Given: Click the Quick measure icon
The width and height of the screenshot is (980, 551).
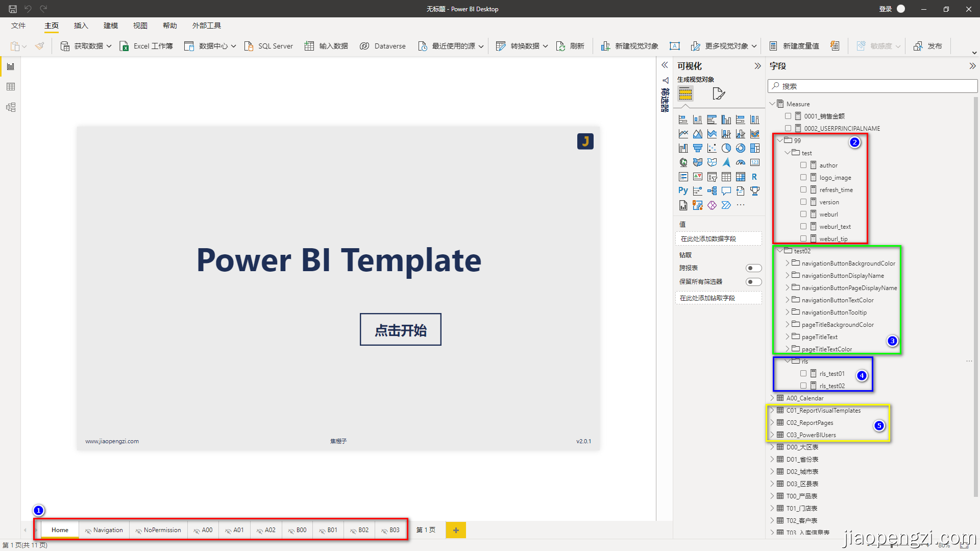Looking at the screenshot, I should point(835,46).
